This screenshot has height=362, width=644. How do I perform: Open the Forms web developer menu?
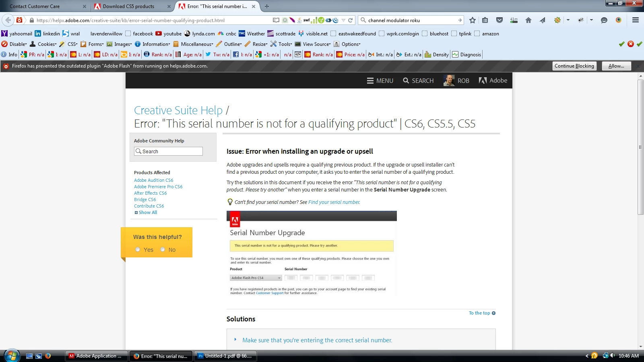point(92,44)
